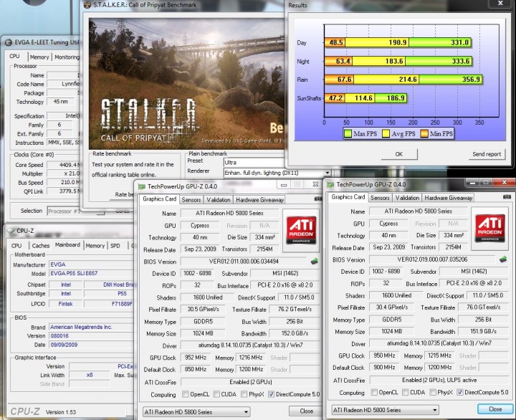Image resolution: width=516 pixels, height=420 pixels.
Task: Click Close button in left GPU-Z window
Action: click(x=306, y=411)
